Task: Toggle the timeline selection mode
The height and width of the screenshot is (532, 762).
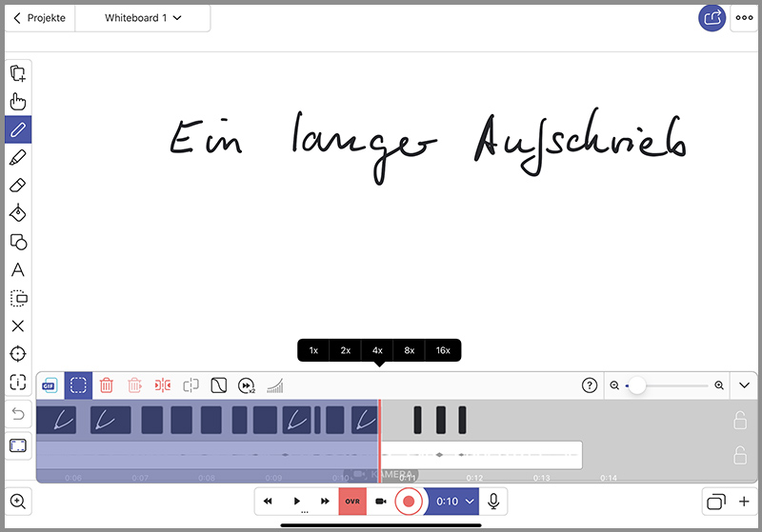Action: [x=78, y=385]
